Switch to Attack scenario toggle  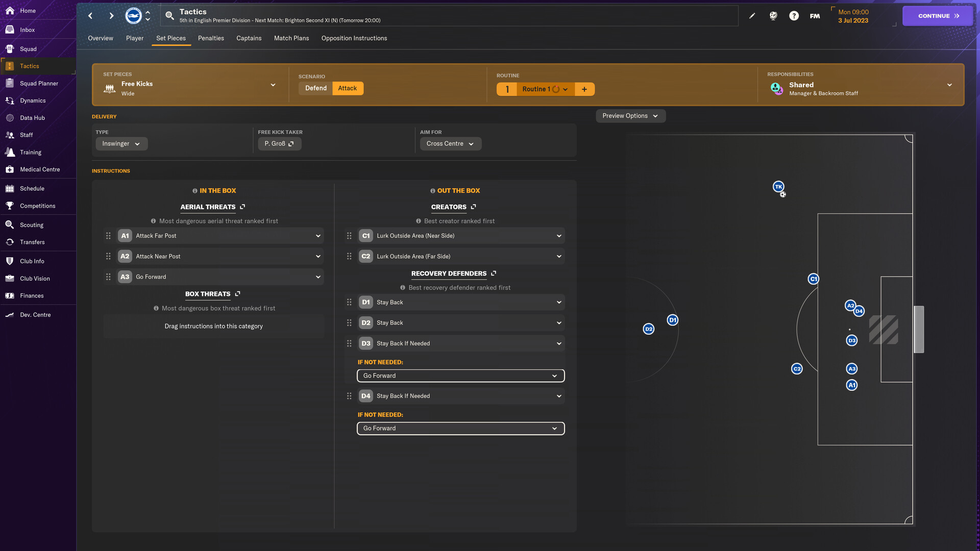pos(347,88)
